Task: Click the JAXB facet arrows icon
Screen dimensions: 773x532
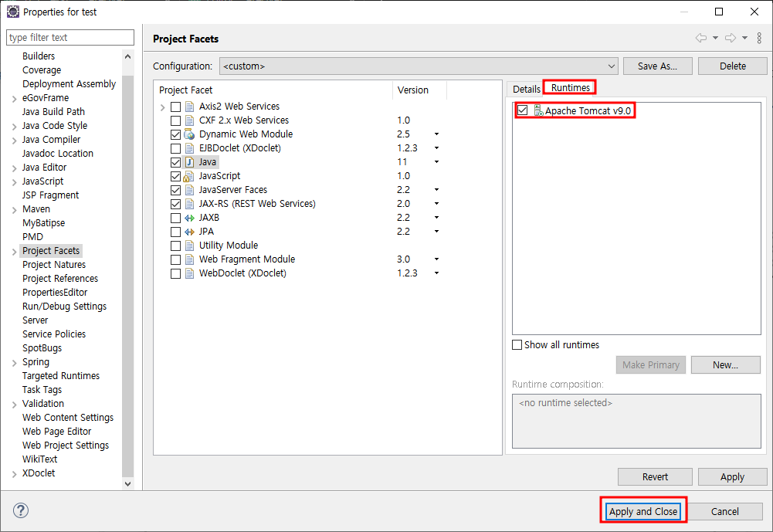Action: (189, 218)
